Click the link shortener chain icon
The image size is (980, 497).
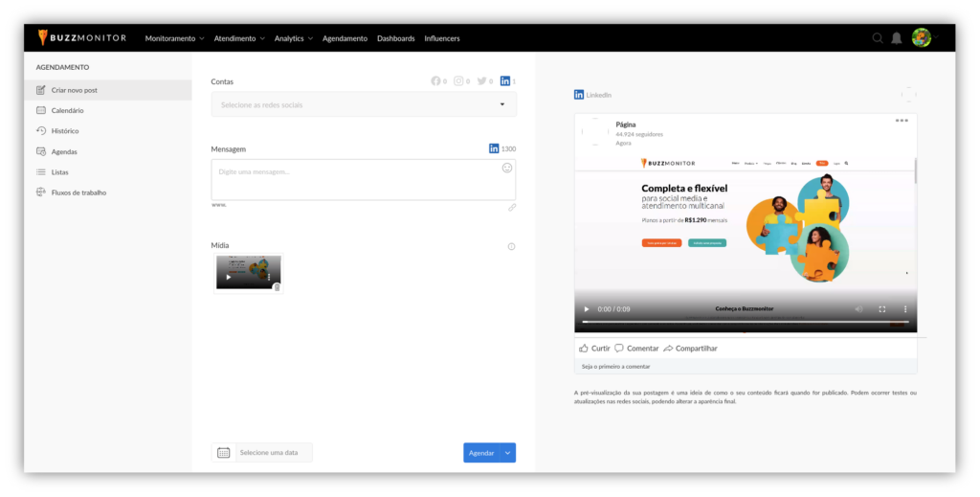click(512, 207)
